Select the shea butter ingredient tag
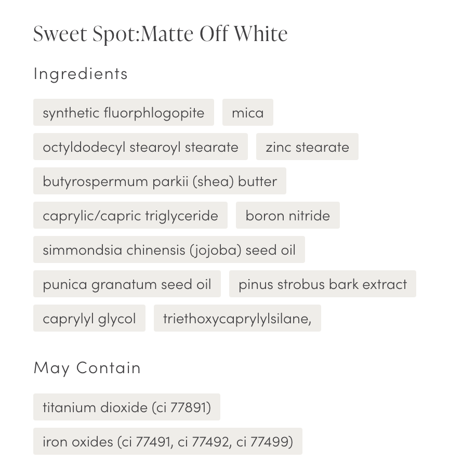Screen dimensions: 476x474 pos(160,181)
